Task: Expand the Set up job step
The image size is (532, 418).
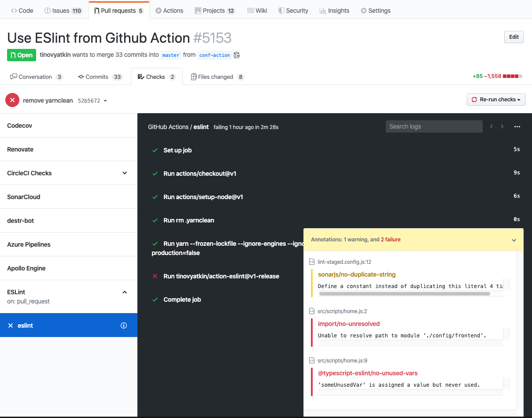Action: point(177,150)
